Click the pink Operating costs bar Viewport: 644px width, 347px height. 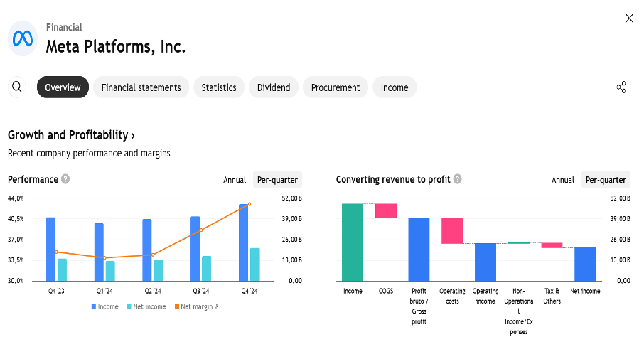[452, 230]
